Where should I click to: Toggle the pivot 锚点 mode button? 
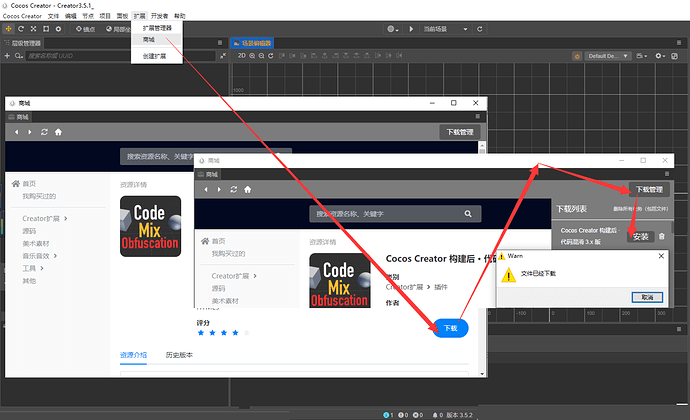[x=85, y=29]
